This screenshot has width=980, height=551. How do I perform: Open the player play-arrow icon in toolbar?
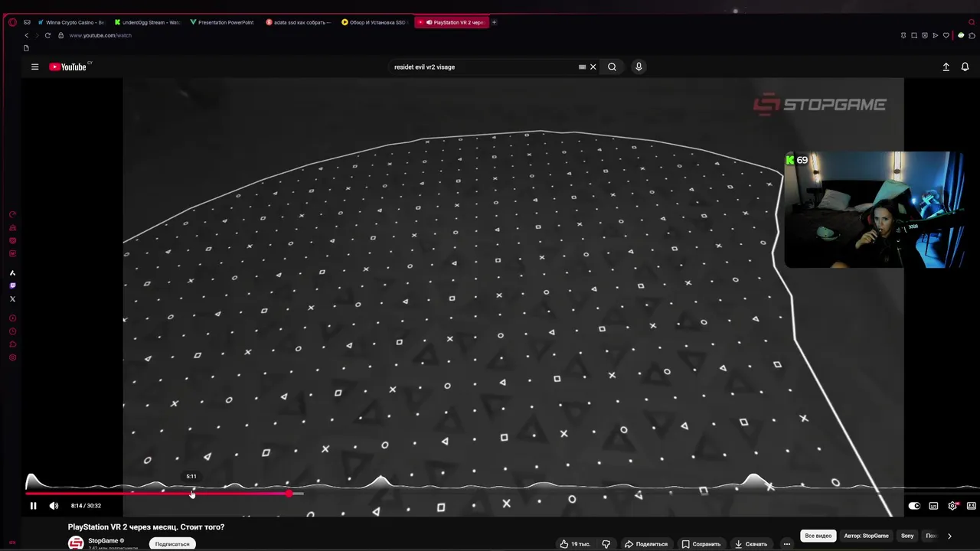point(935,35)
